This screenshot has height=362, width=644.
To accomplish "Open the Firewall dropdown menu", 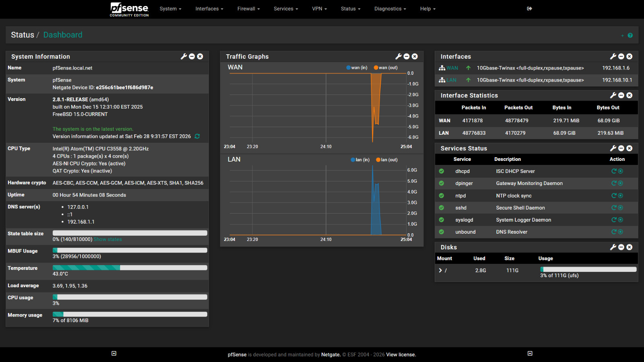I will (x=248, y=9).
